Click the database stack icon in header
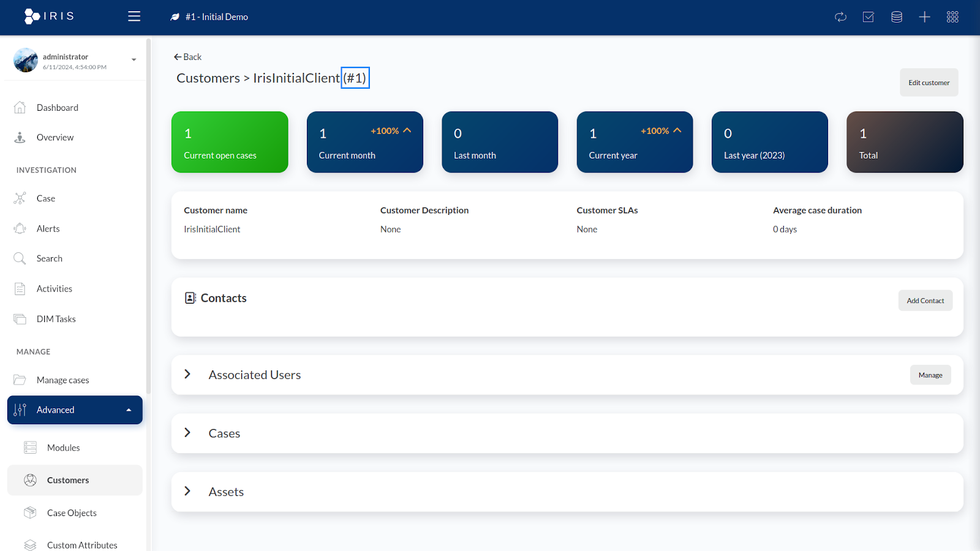The width and height of the screenshot is (980, 551). [x=897, y=17]
